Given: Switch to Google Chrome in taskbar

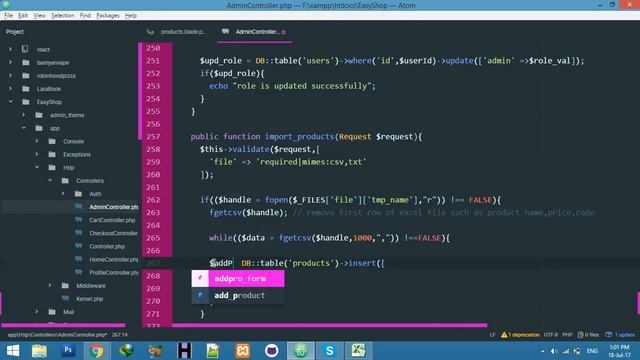Looking at the screenshot, I should [97, 351].
